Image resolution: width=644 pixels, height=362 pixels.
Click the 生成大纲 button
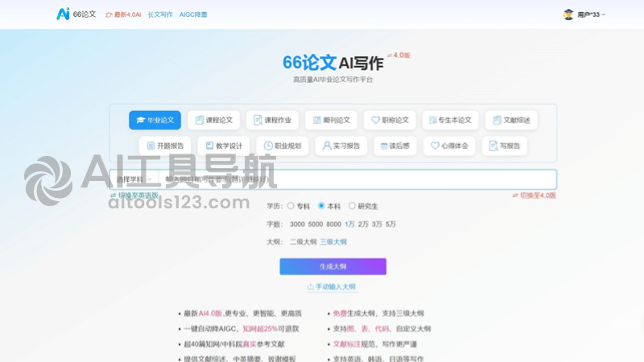332,266
